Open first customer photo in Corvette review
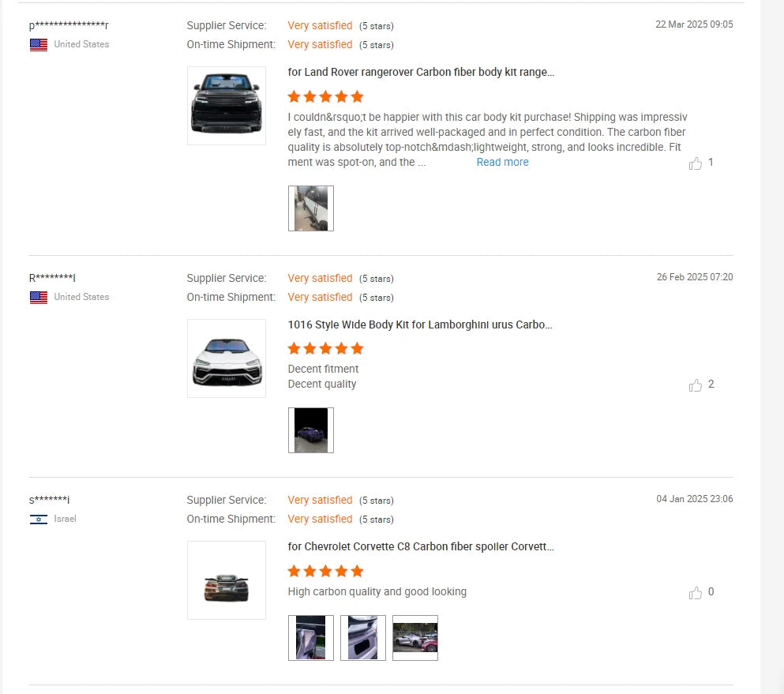The height and width of the screenshot is (694, 784). click(311, 638)
